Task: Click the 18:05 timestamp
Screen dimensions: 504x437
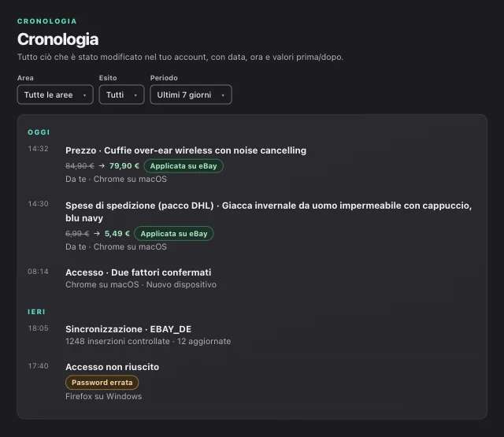Action: point(39,328)
